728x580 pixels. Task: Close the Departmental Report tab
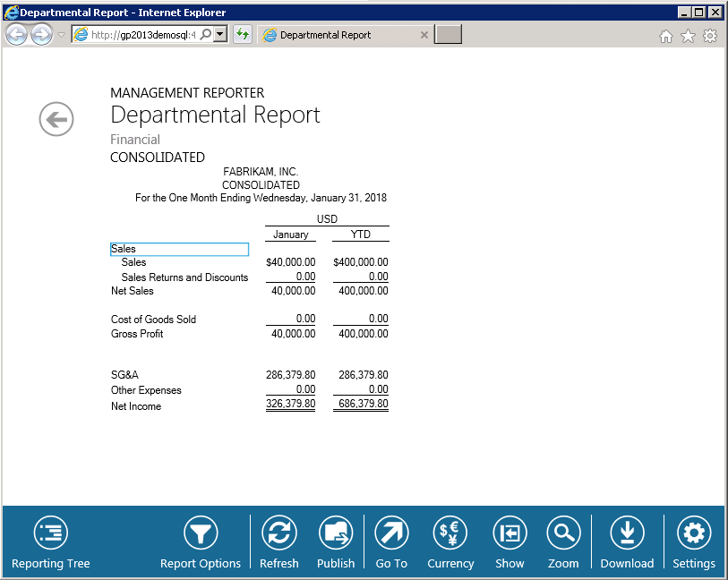click(424, 35)
